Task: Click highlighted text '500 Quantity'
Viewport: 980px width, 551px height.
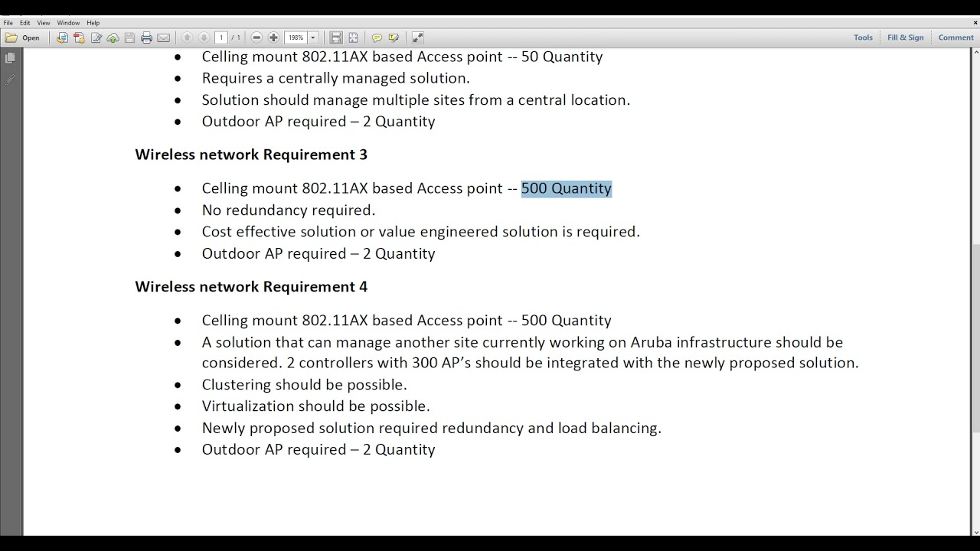Action: tap(567, 188)
